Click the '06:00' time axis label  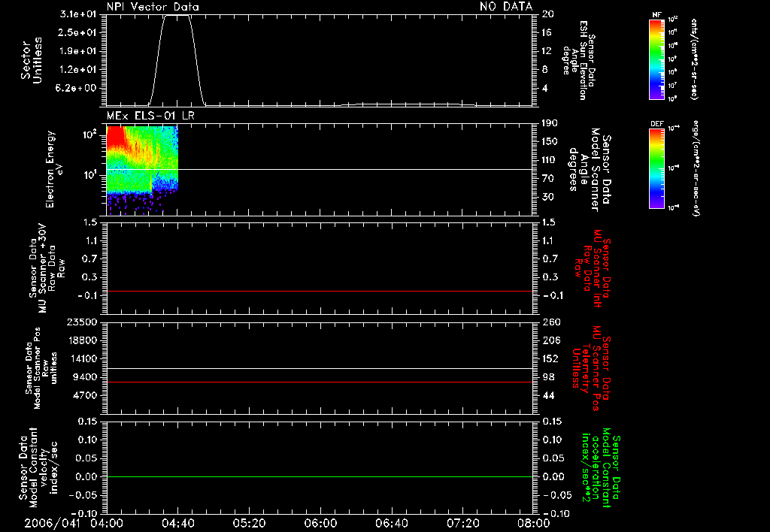[x=320, y=523]
